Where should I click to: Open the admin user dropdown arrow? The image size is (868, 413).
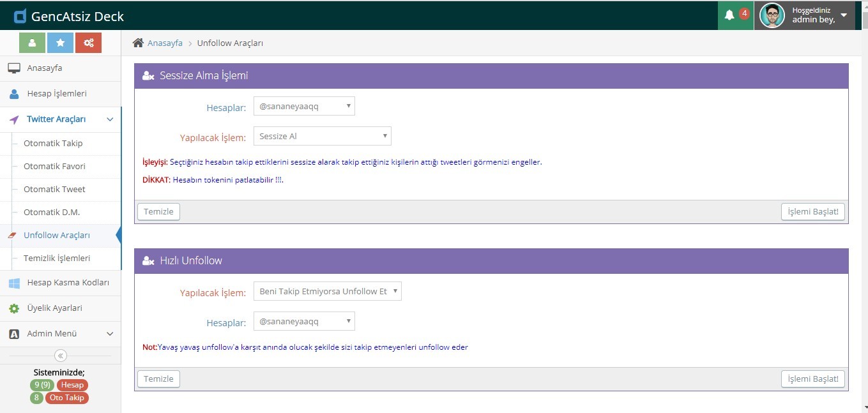pyautogui.click(x=843, y=15)
